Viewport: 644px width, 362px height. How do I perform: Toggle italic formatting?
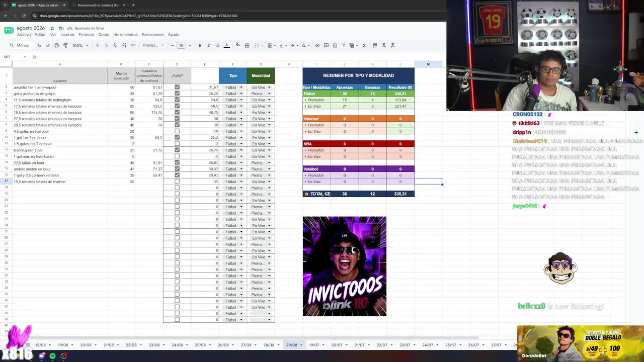pyautogui.click(x=208, y=45)
